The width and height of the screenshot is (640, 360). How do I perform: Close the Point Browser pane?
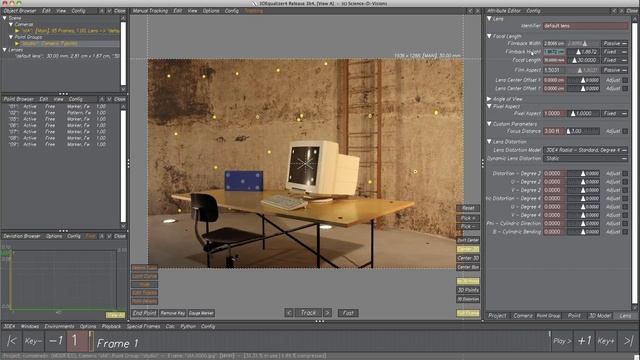tap(120, 99)
